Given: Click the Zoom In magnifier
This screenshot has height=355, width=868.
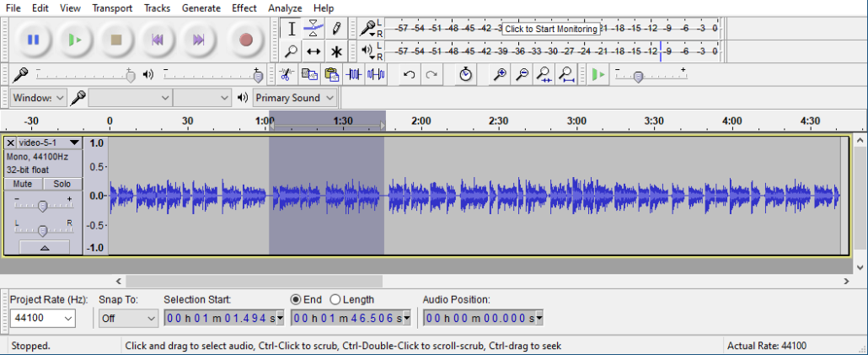Looking at the screenshot, I should click(x=500, y=74).
